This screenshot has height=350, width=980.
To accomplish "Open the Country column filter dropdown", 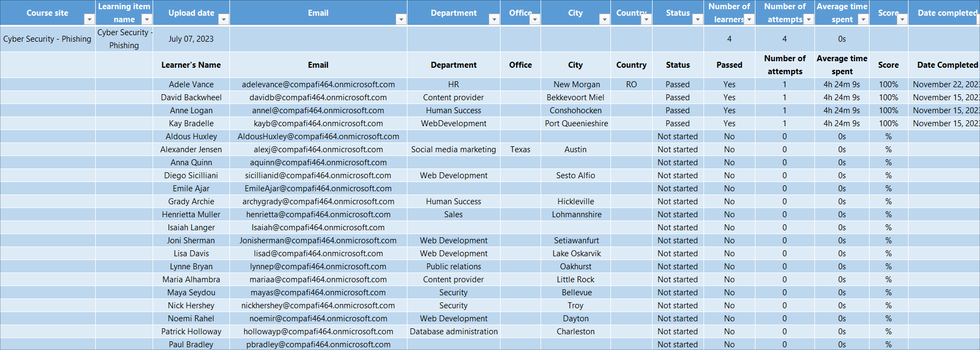I will point(646,20).
